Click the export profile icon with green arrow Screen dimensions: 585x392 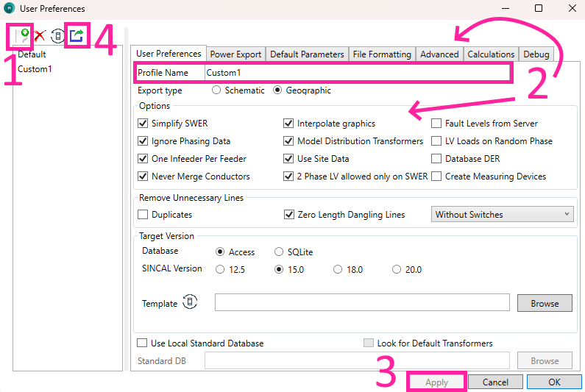click(76, 35)
